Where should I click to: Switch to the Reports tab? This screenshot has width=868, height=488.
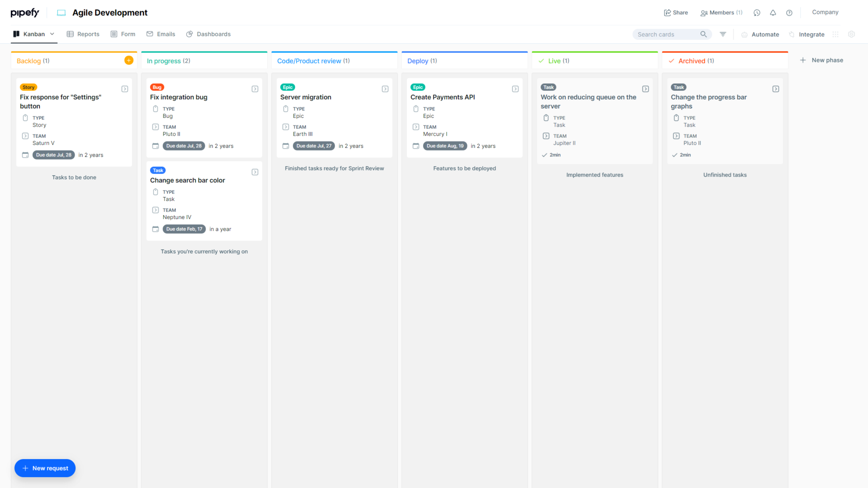tap(88, 34)
